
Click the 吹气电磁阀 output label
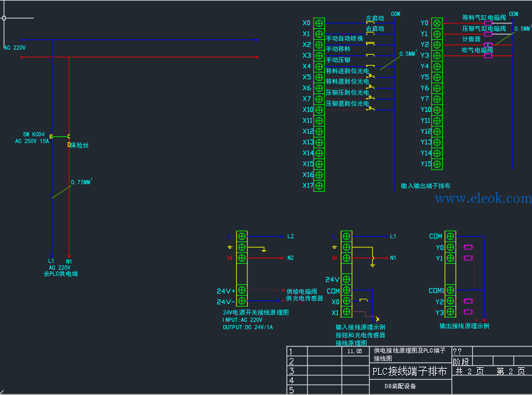pyautogui.click(x=477, y=50)
